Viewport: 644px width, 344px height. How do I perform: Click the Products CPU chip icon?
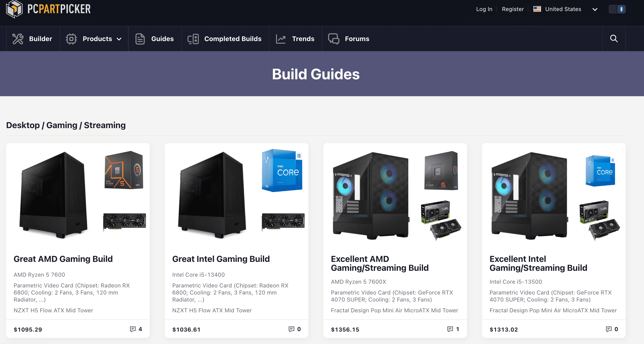pos(71,39)
